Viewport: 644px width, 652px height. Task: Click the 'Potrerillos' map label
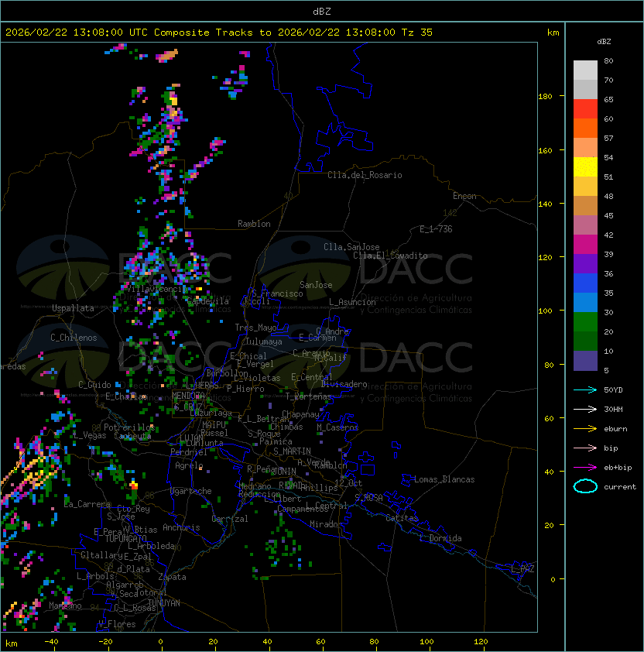point(129,427)
